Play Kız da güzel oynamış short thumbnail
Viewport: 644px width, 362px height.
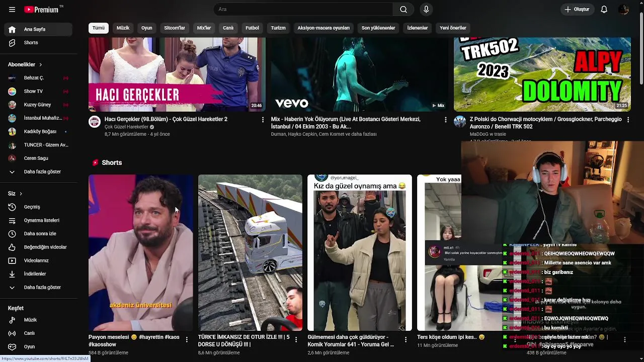coord(360,253)
